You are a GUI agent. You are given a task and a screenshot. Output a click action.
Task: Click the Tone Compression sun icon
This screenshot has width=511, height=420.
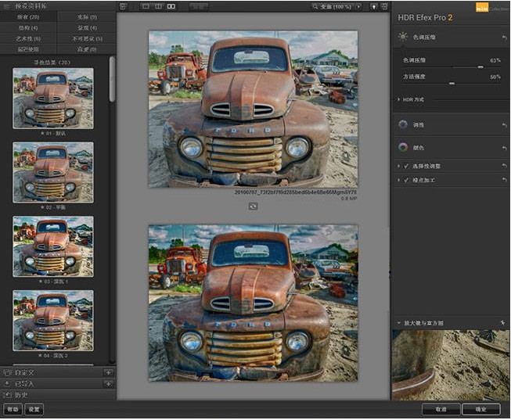coord(403,37)
